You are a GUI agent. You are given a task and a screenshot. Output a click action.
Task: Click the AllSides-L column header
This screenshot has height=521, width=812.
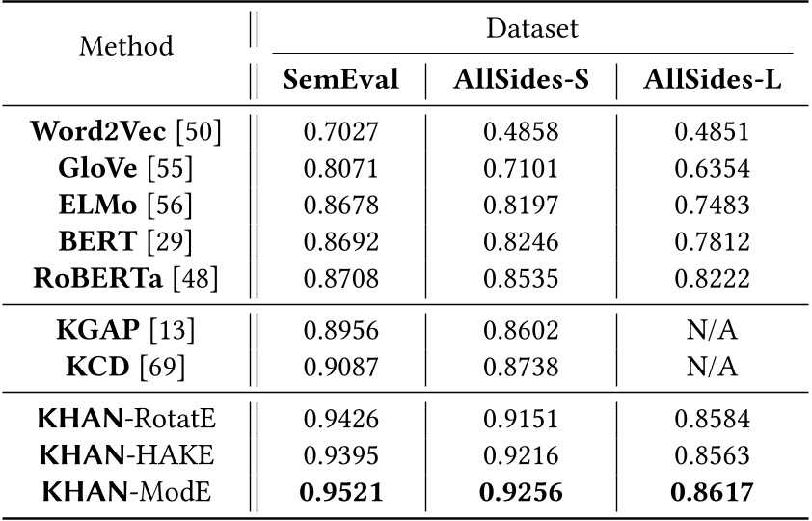(x=713, y=81)
